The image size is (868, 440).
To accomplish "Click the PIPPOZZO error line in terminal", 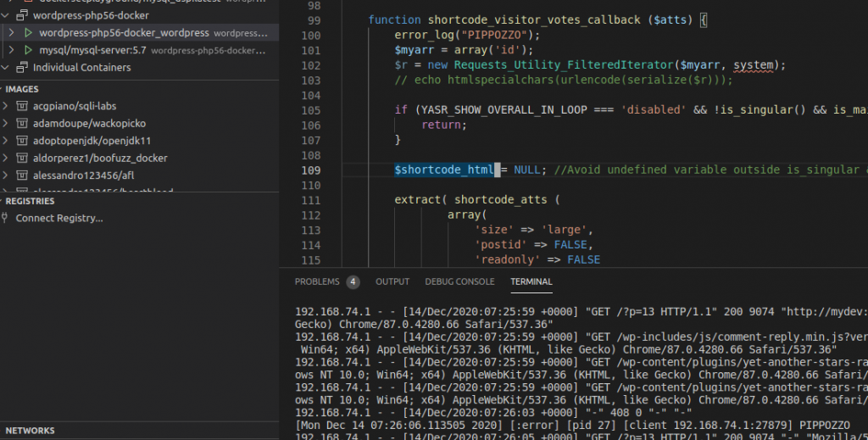I will click(x=572, y=425).
